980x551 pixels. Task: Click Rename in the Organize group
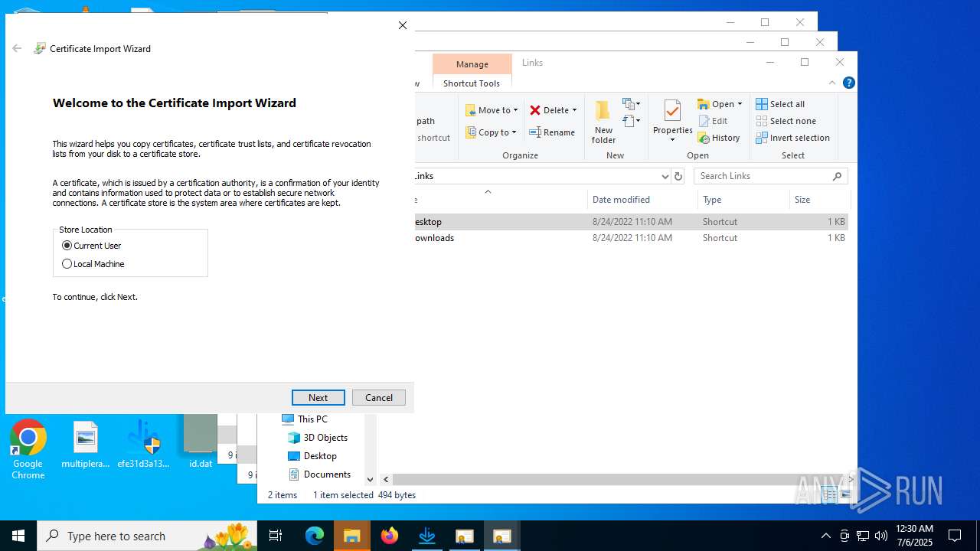pyautogui.click(x=552, y=132)
